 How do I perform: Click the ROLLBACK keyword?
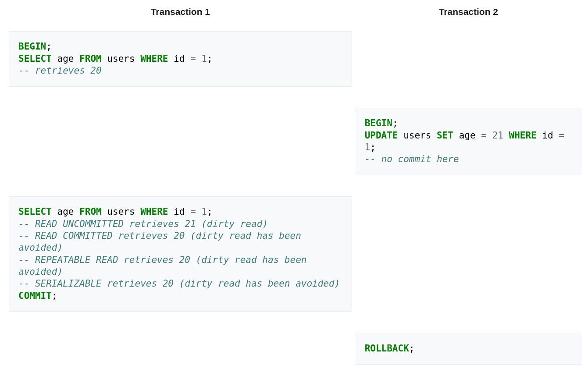point(386,348)
